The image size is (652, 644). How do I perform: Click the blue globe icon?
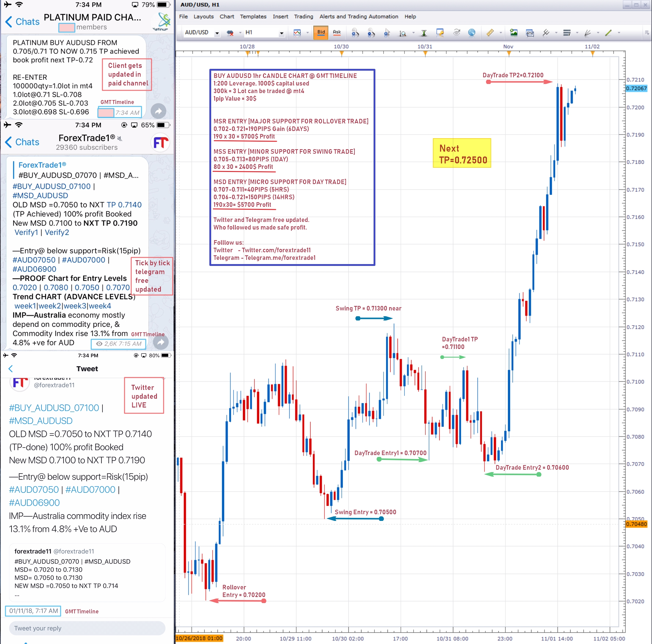click(x=472, y=32)
